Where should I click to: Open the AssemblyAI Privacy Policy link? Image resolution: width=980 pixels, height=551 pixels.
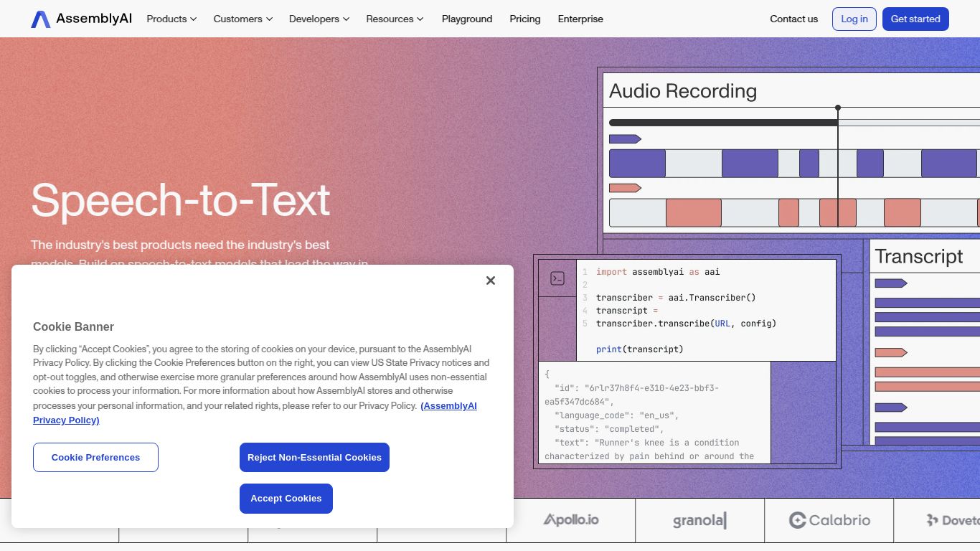coord(448,405)
